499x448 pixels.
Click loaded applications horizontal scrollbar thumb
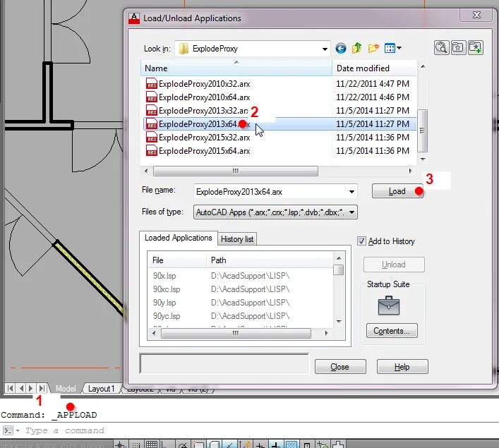(x=236, y=333)
